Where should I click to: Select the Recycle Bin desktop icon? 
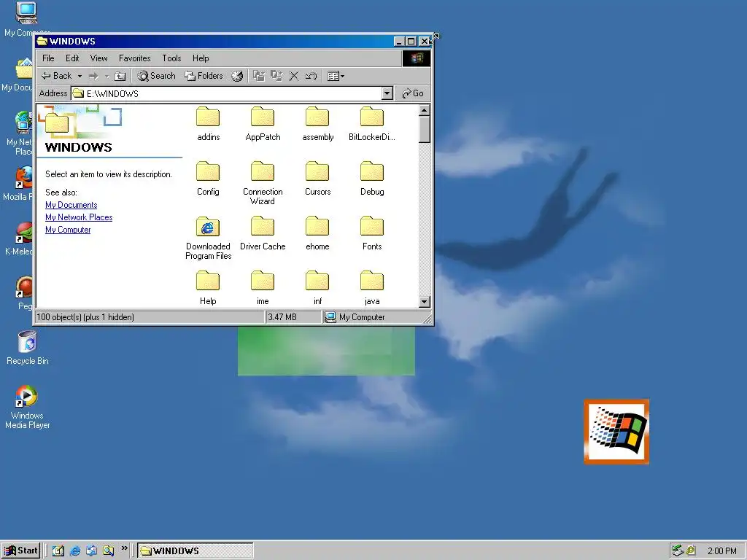[28, 349]
